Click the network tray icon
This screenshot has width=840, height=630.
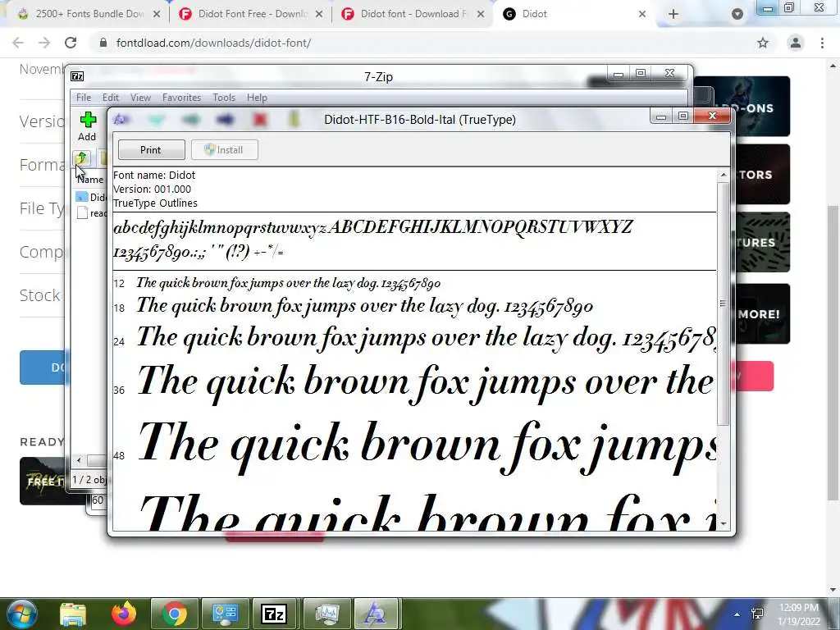(757, 614)
